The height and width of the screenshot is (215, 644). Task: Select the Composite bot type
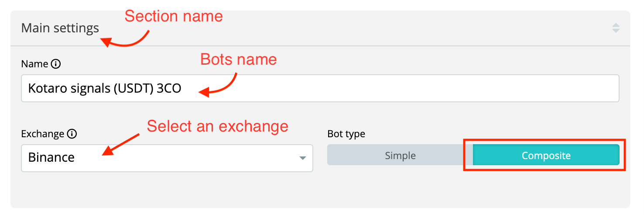tap(546, 156)
